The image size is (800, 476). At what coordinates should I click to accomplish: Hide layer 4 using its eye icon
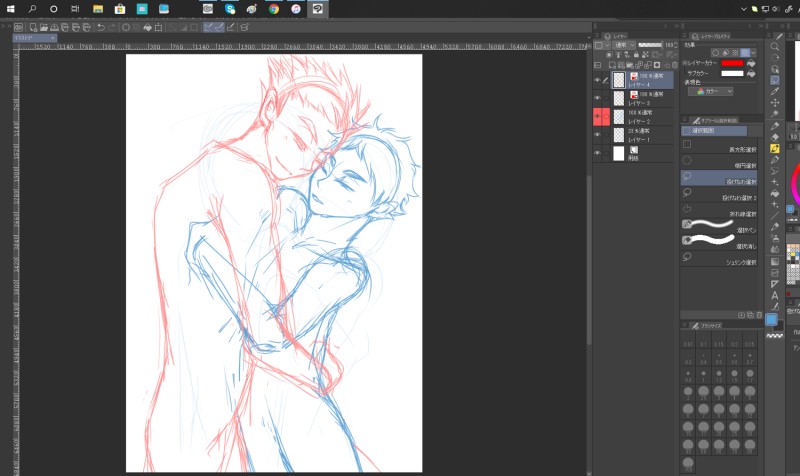coord(597,79)
